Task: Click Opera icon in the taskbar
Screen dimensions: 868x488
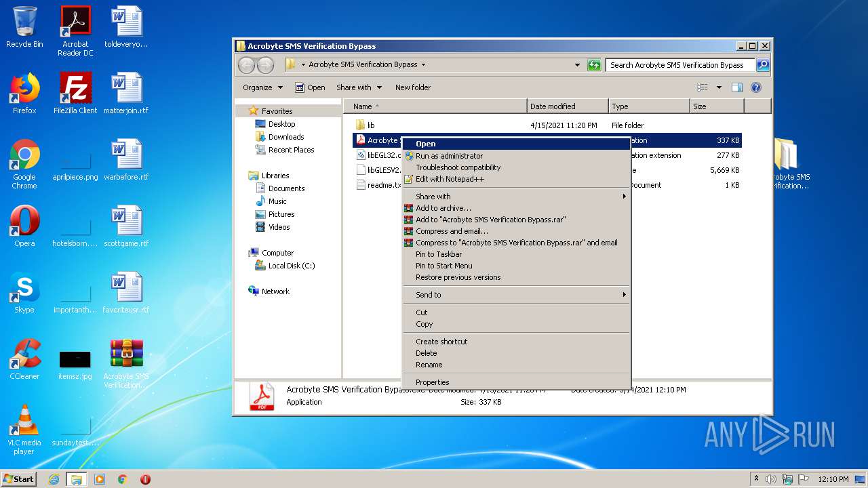Action: 145,479
